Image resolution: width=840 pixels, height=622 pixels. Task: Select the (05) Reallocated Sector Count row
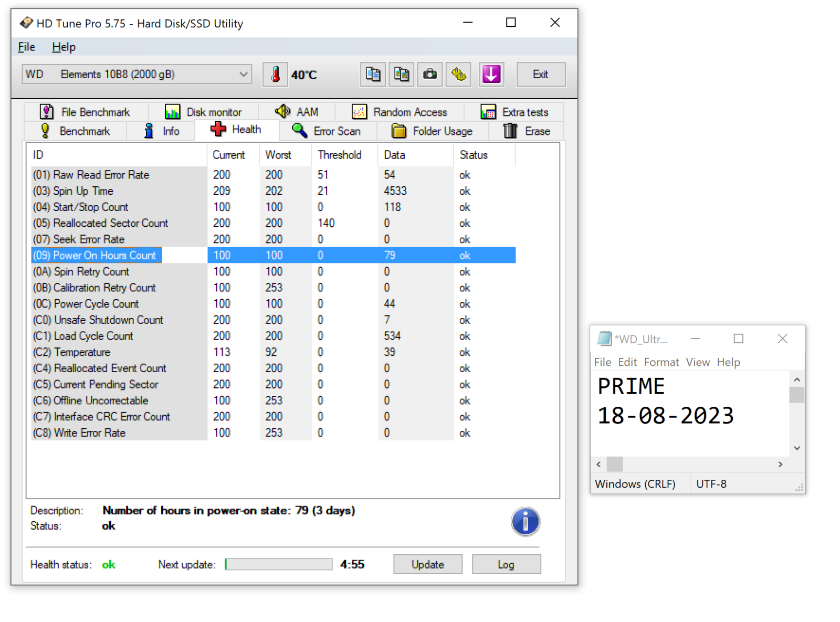pyautogui.click(x=274, y=223)
